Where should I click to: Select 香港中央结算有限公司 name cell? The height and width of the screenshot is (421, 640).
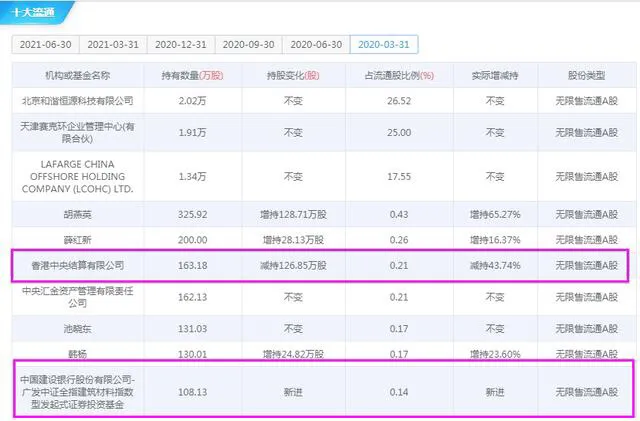point(78,265)
